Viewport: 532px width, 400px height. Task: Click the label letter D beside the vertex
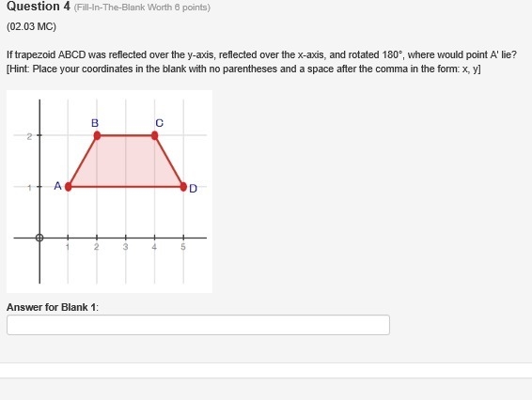193,188
